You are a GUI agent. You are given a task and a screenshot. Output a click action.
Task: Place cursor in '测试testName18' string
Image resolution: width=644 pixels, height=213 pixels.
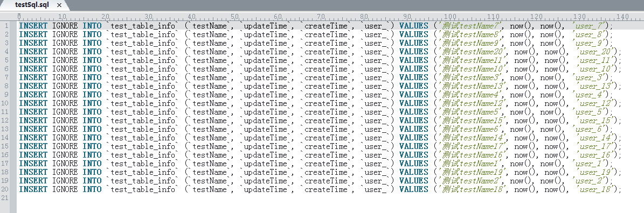tap(472, 189)
